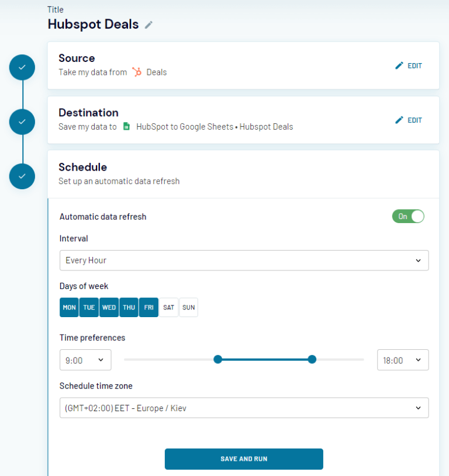Open the 9:00 start time dropdown
The width and height of the screenshot is (449, 476).
point(85,360)
